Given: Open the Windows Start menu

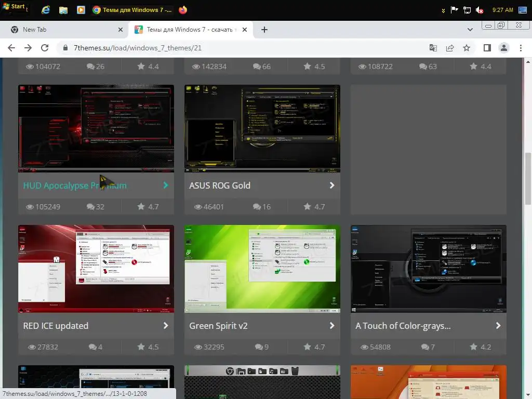Looking at the screenshot, I should pos(14,6).
